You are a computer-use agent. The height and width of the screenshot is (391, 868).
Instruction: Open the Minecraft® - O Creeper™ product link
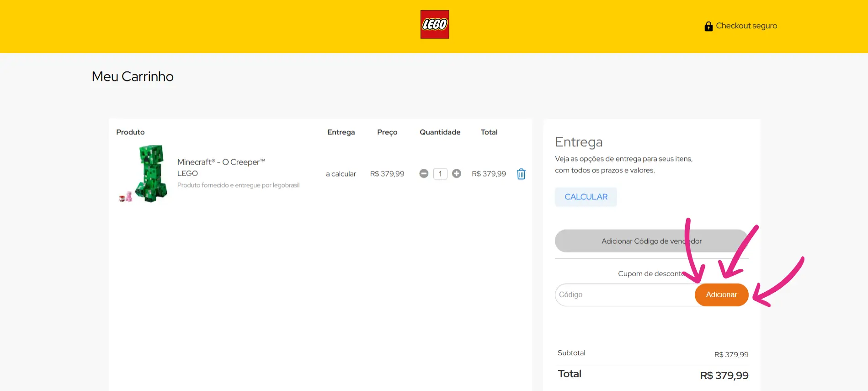(221, 162)
